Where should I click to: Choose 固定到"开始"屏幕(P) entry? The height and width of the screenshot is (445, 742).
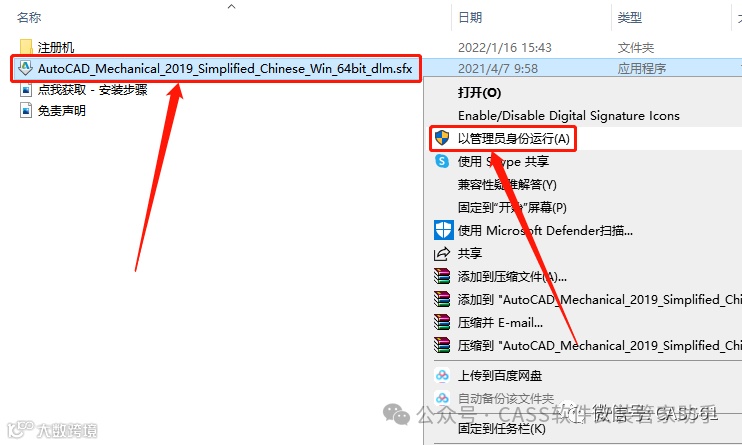pyautogui.click(x=512, y=207)
